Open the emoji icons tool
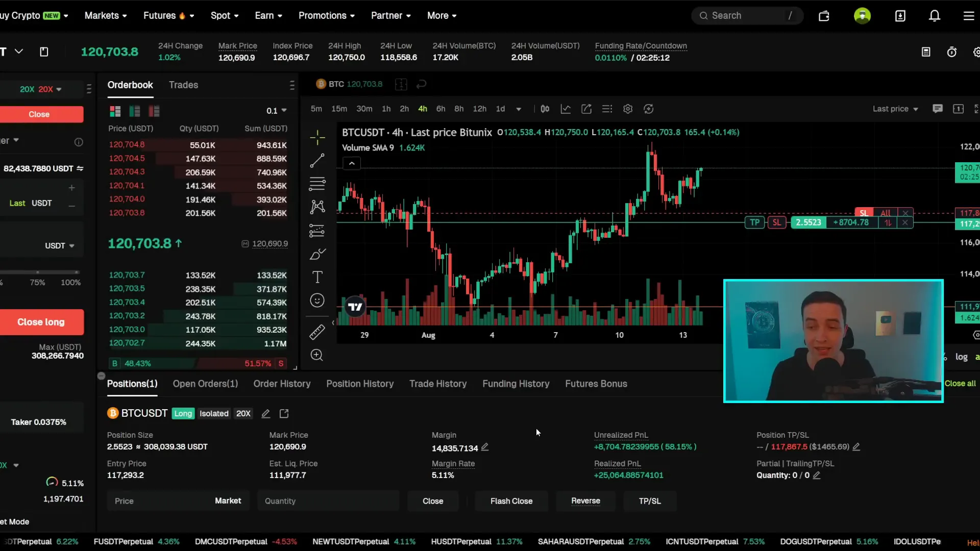Screen dimensions: 980x551 (317, 300)
